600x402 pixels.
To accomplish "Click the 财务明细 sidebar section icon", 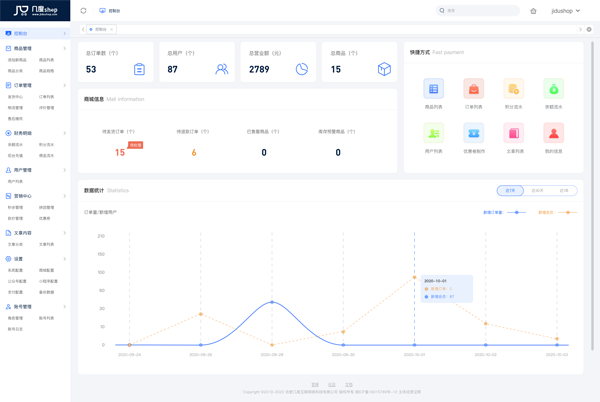I will pos(8,133).
